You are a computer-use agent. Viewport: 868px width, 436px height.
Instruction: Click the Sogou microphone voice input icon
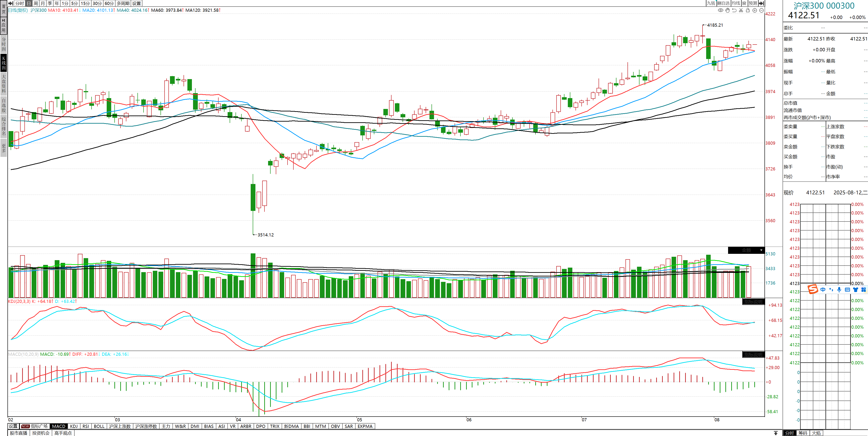(x=839, y=290)
